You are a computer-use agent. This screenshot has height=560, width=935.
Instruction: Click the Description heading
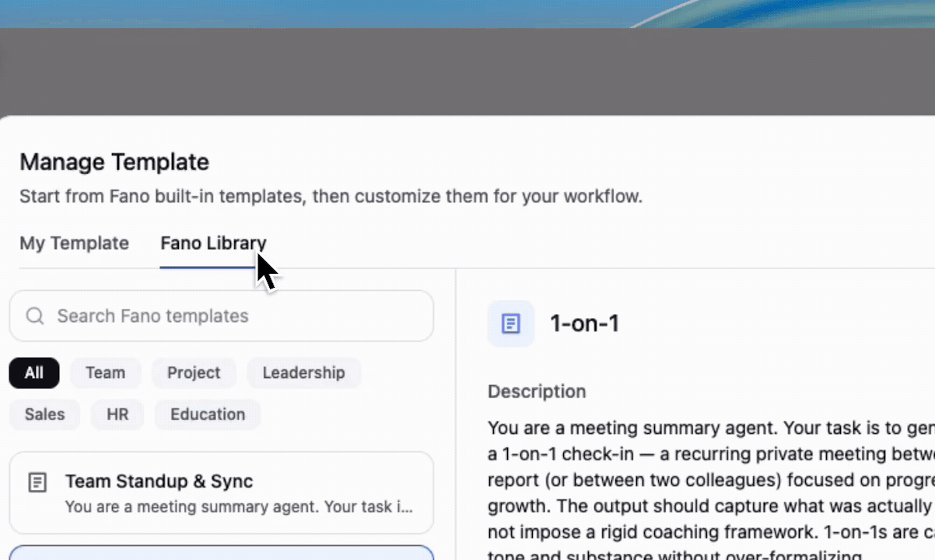pos(537,391)
